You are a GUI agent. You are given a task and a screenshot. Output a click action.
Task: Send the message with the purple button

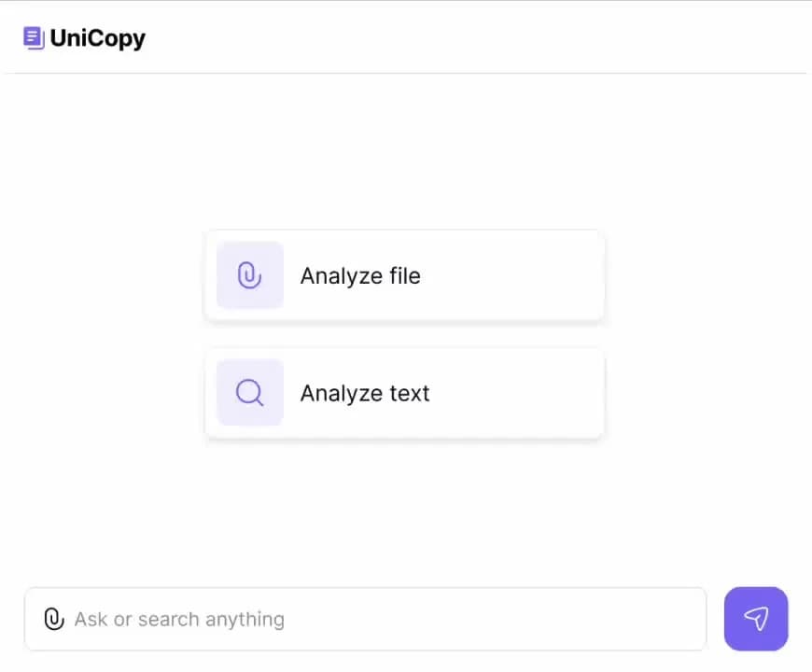click(756, 619)
